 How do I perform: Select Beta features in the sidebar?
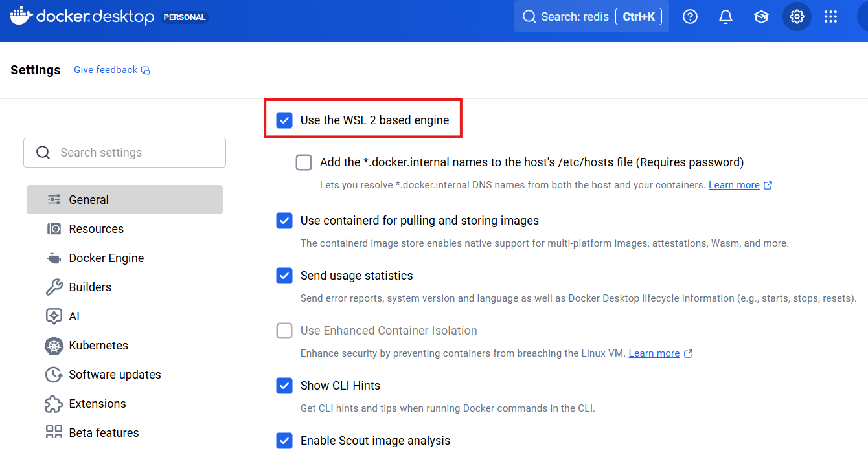pyautogui.click(x=104, y=433)
